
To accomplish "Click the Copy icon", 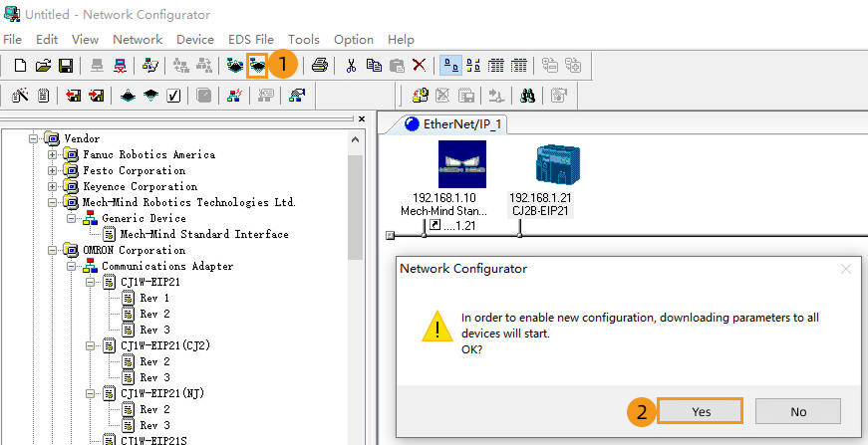I will click(375, 66).
